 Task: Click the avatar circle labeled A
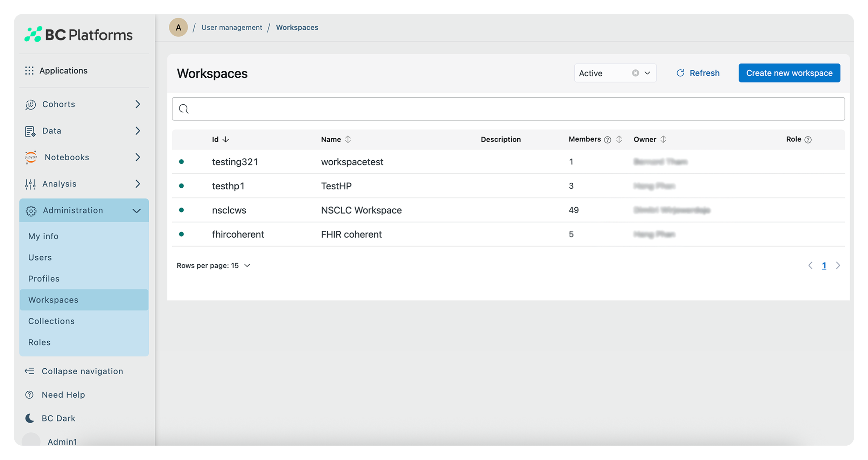178,27
